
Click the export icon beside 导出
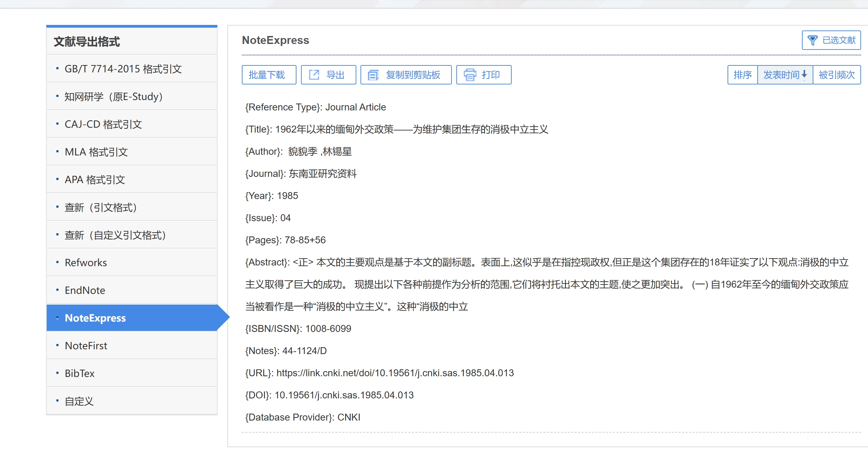click(314, 75)
